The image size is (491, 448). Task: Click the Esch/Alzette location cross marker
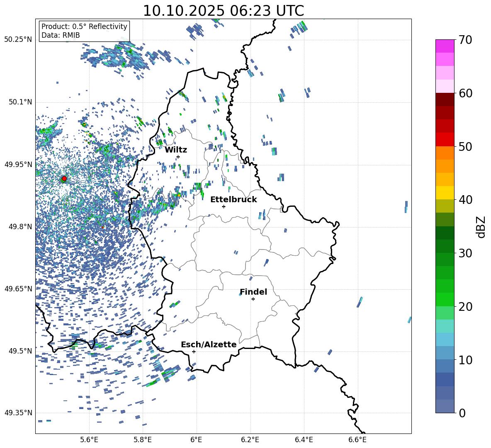coord(194,351)
